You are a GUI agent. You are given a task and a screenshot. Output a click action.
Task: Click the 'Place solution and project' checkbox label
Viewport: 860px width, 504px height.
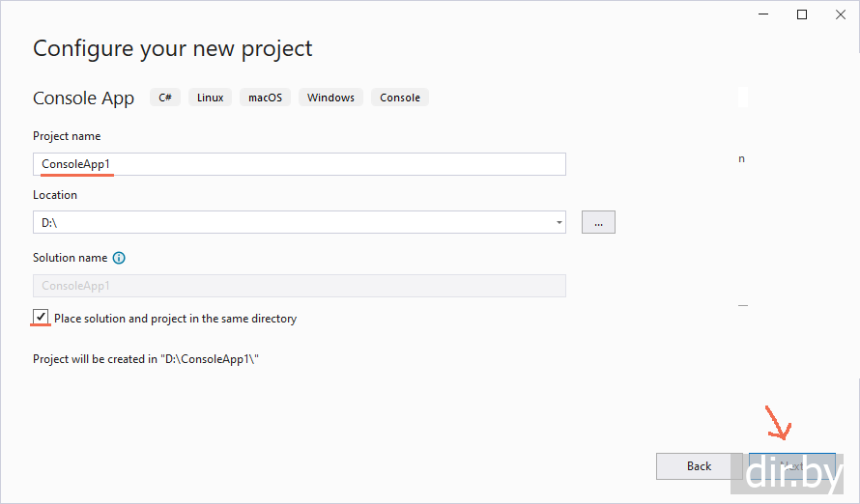pos(175,319)
